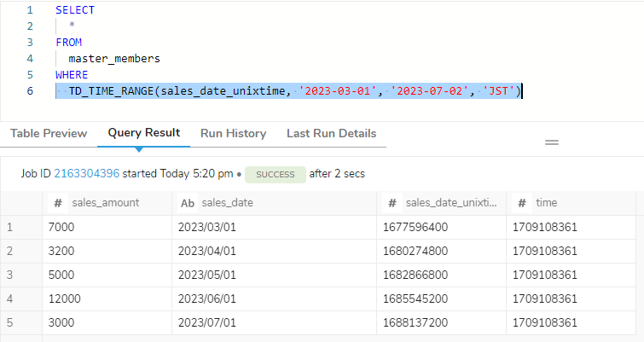
Task: Click the number type icon beside sales_date_unixtime
Action: [392, 203]
